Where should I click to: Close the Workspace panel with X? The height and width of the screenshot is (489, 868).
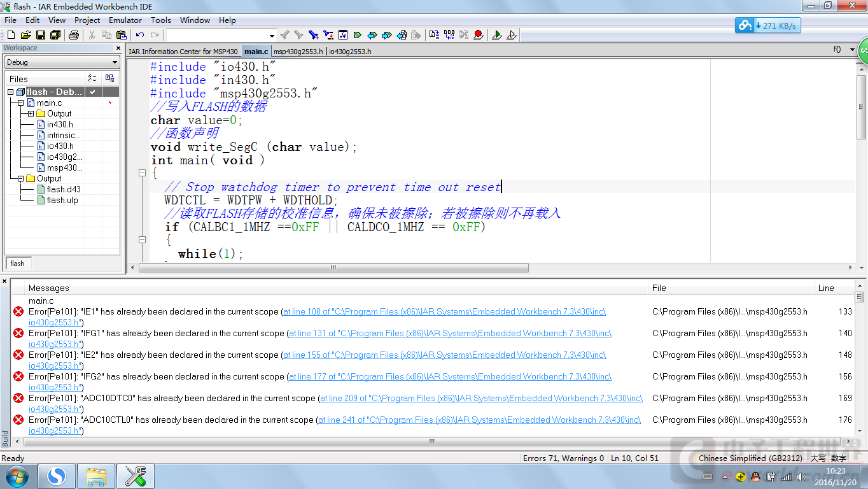(118, 48)
